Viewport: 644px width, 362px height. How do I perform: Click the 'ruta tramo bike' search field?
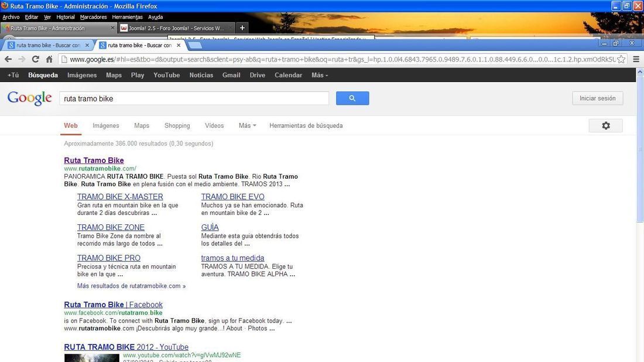tap(194, 98)
